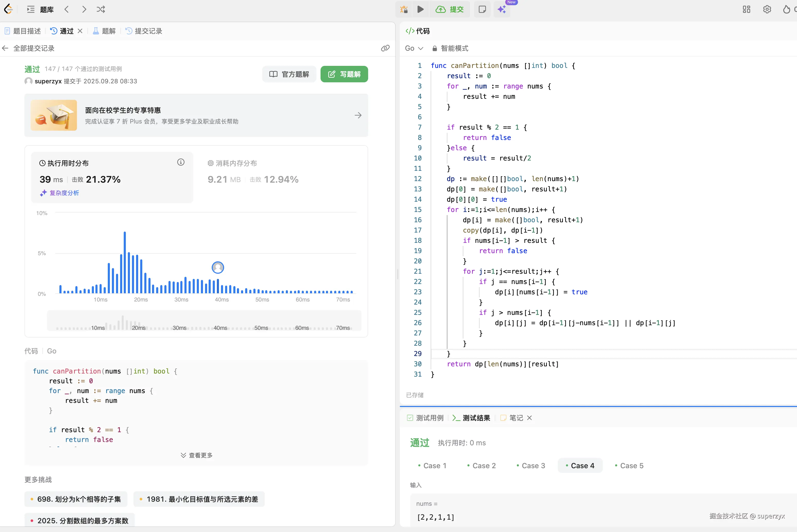
Task: Run code with the play button
Action: 420,10
